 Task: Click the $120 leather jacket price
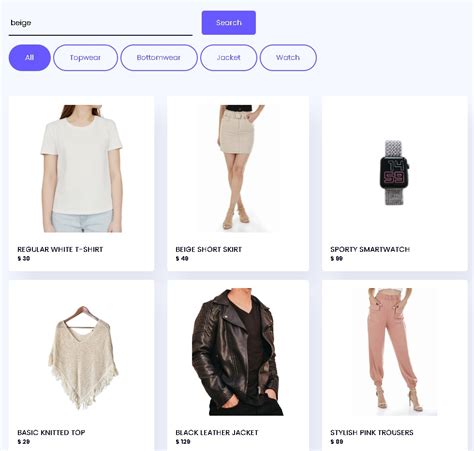click(183, 442)
